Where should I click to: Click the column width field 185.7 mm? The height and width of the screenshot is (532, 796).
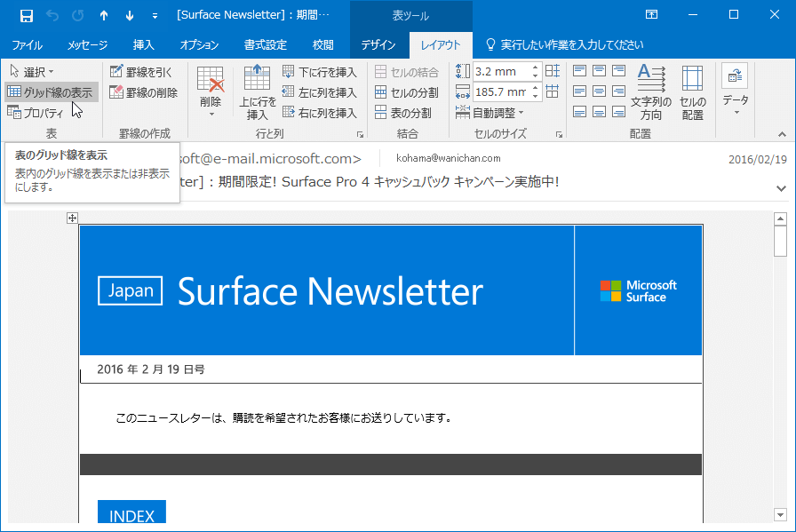(502, 91)
